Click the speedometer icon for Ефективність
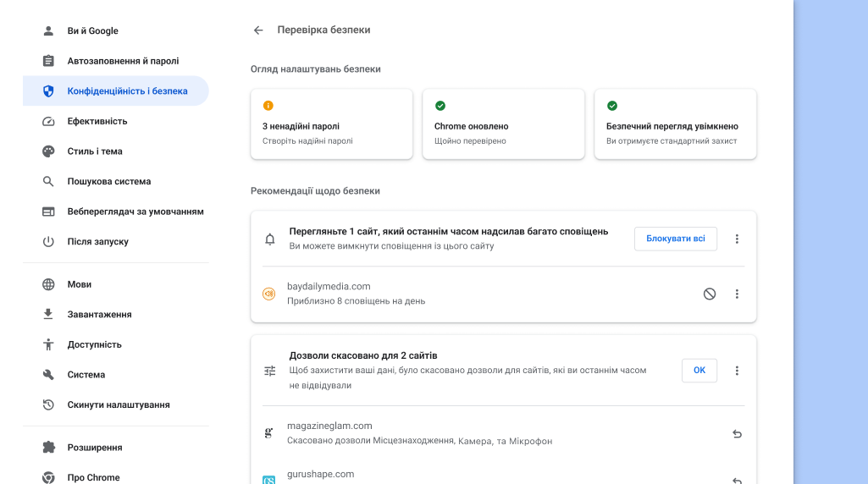The image size is (868, 484). click(x=48, y=121)
